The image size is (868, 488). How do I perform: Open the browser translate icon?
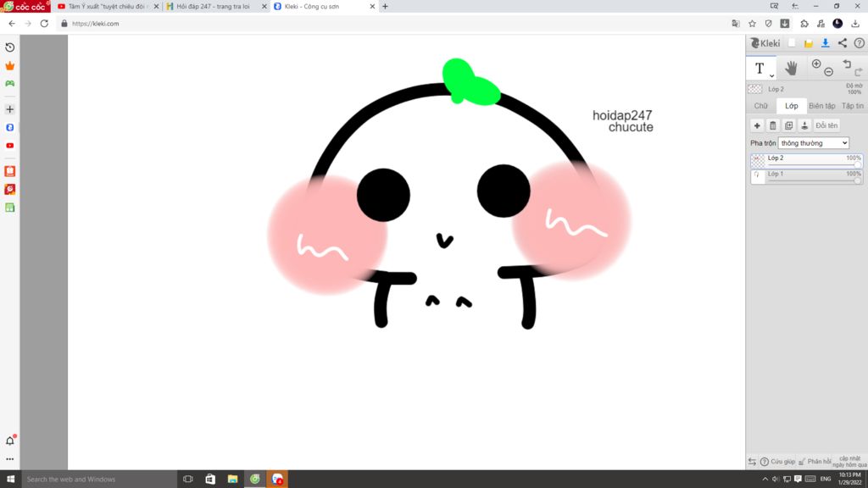(x=736, y=24)
